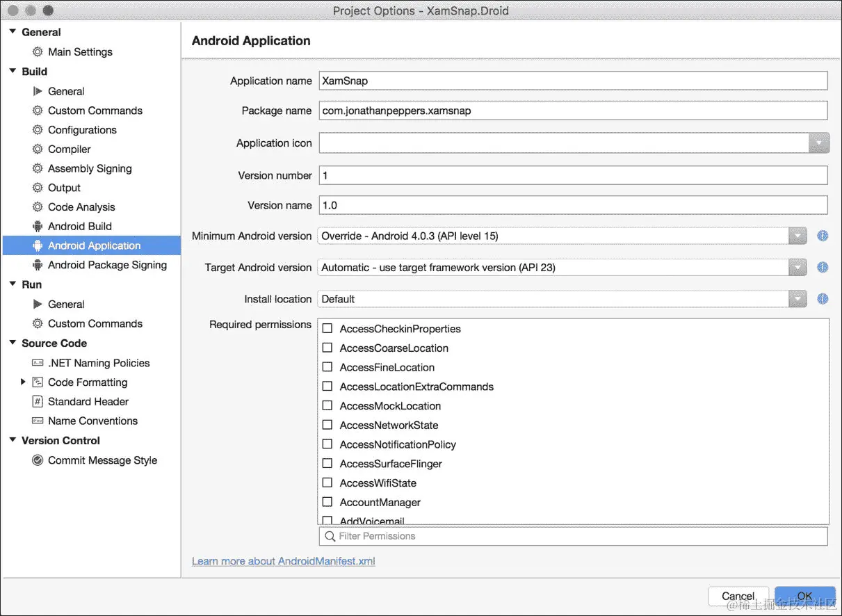
Task: Enable the AccessFineLocation permission checkbox
Action: pyautogui.click(x=327, y=367)
